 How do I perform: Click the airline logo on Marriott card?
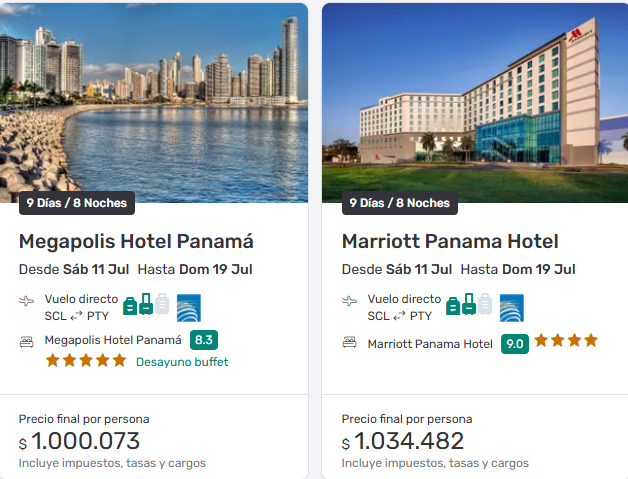(x=512, y=307)
